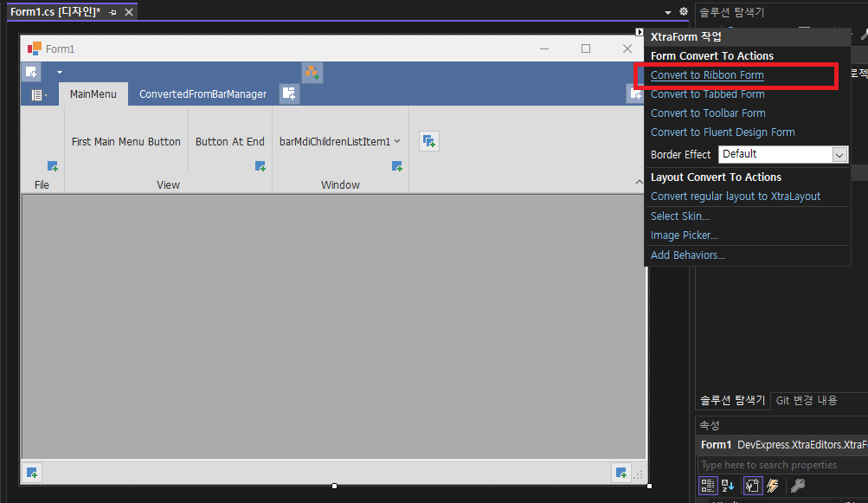Switch to the Git 변경 내용 tab
This screenshot has height=503, width=868.
[807, 401]
